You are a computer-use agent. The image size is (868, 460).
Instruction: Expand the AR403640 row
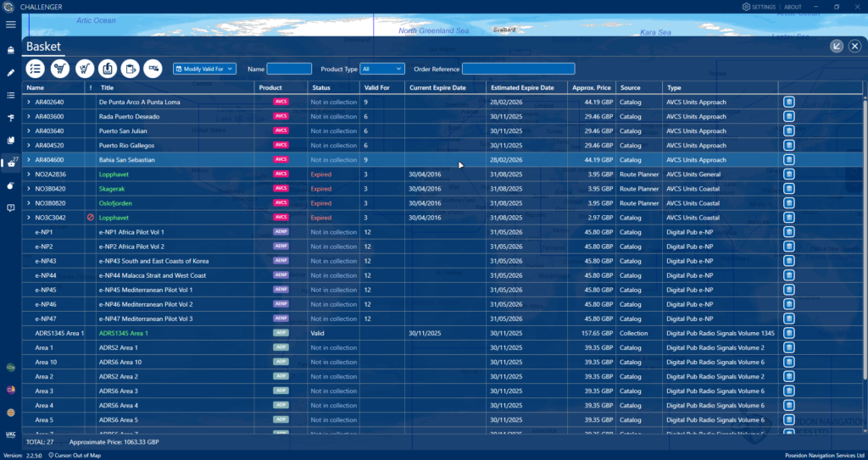29,130
